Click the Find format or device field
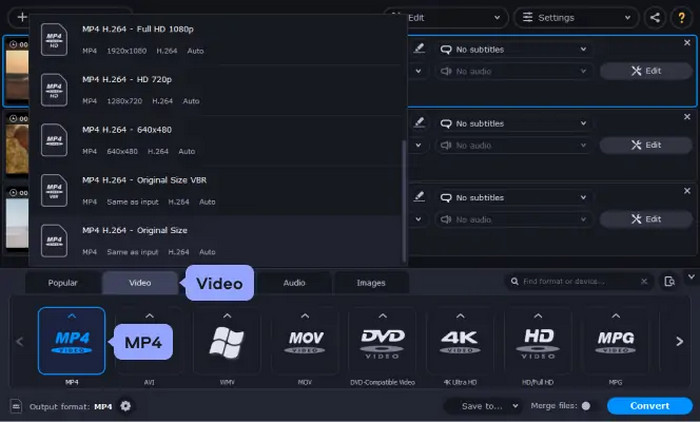700x422 pixels. tap(578, 281)
